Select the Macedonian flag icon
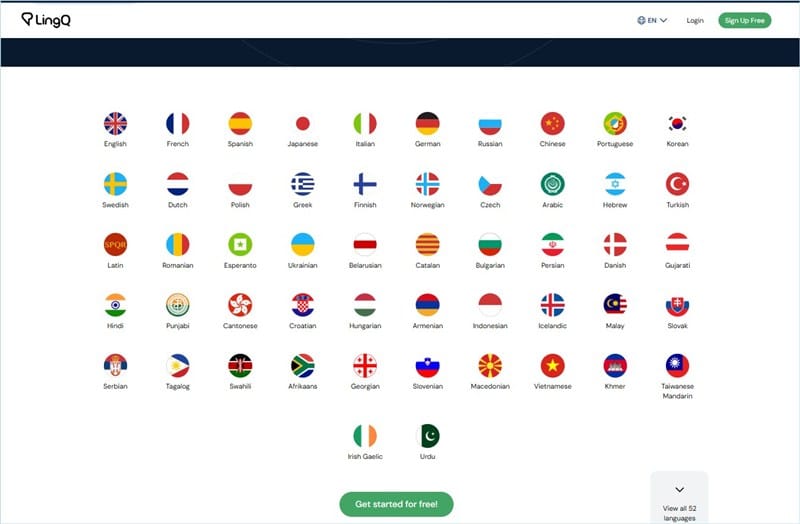 point(490,365)
